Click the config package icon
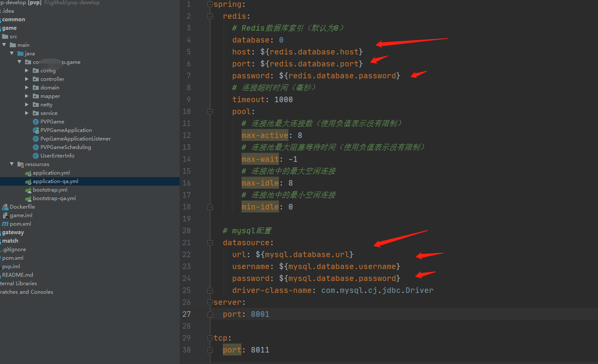Image resolution: width=598 pixels, height=364 pixels. tap(36, 71)
